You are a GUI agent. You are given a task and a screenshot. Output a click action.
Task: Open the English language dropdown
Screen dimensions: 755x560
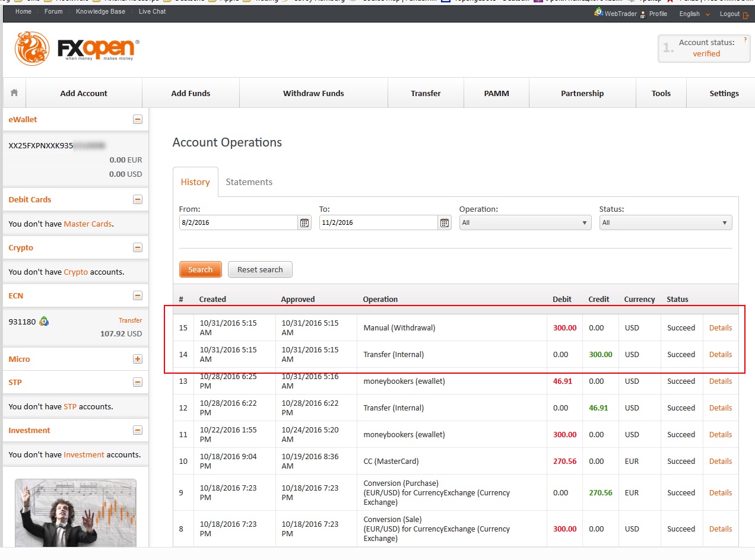[694, 14]
